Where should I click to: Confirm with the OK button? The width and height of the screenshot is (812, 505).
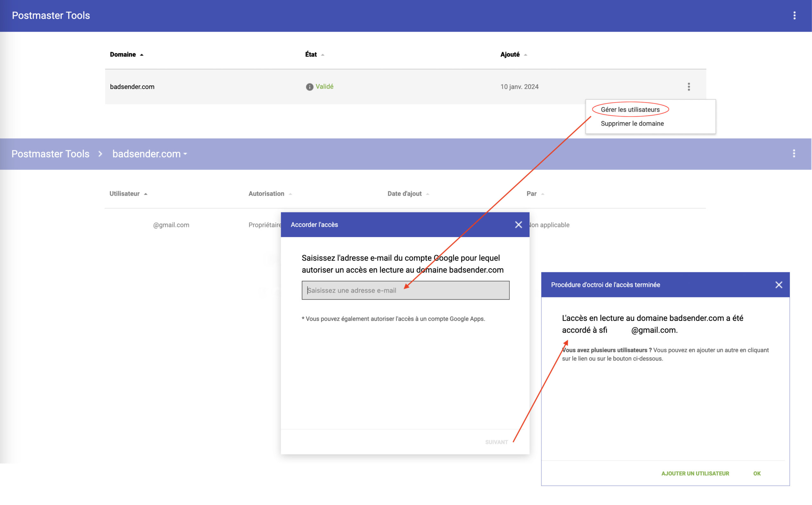pyautogui.click(x=757, y=474)
